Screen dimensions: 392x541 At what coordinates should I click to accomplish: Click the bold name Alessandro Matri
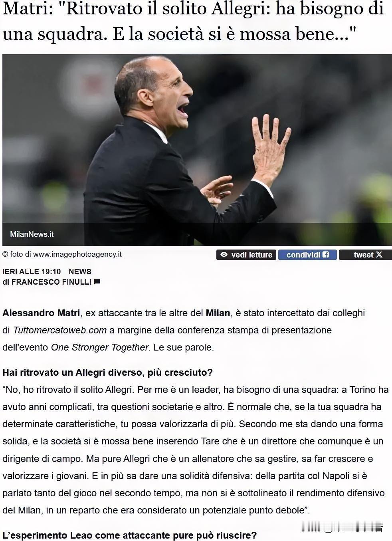(x=41, y=313)
